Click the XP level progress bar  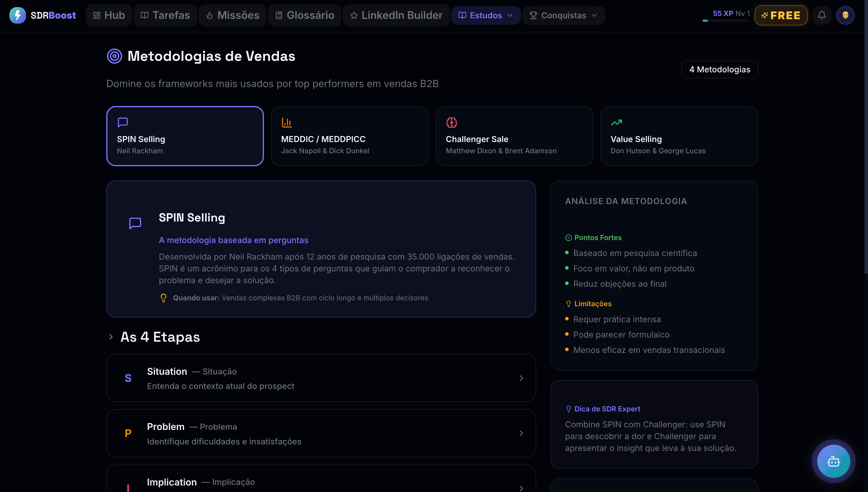pos(727,21)
